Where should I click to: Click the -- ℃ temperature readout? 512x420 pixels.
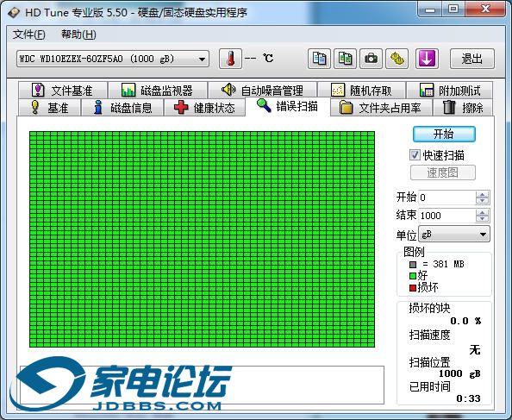tap(259, 59)
